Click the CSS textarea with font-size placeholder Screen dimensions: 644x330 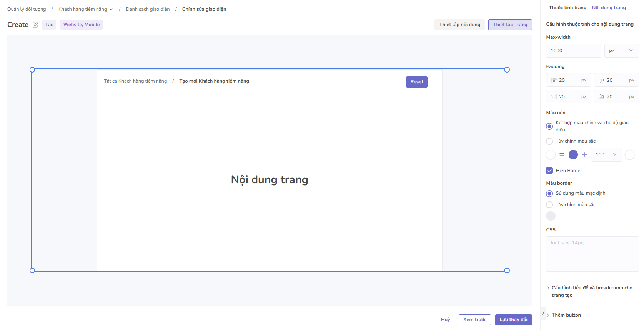click(x=592, y=254)
